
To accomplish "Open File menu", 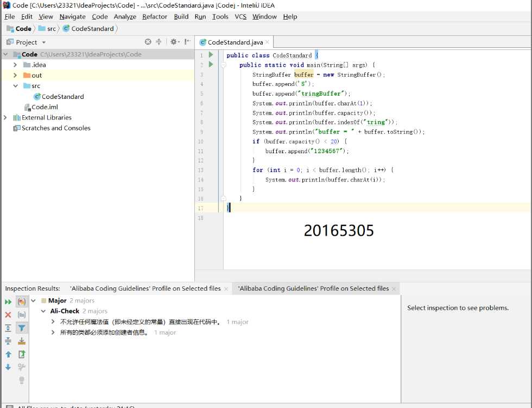I will [10, 17].
